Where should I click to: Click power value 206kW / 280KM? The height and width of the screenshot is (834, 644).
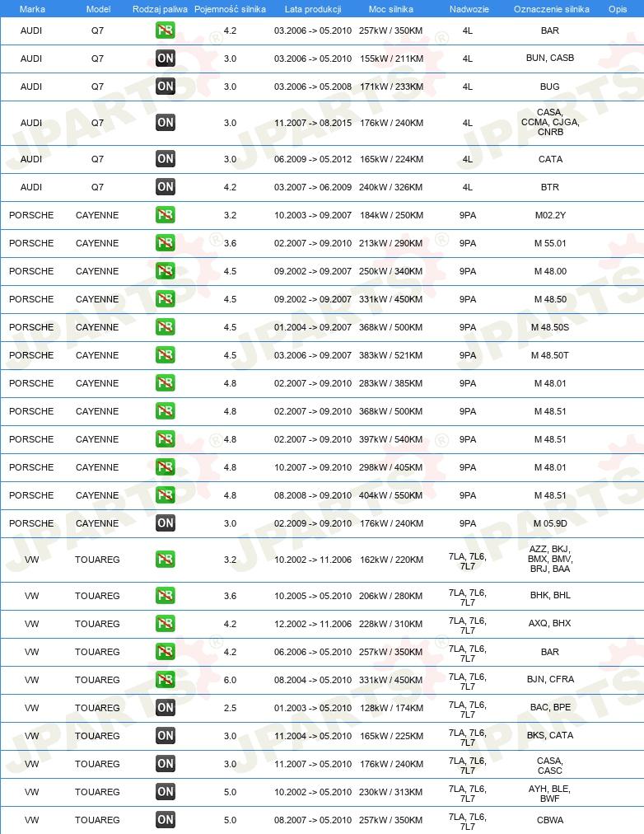pos(391,596)
